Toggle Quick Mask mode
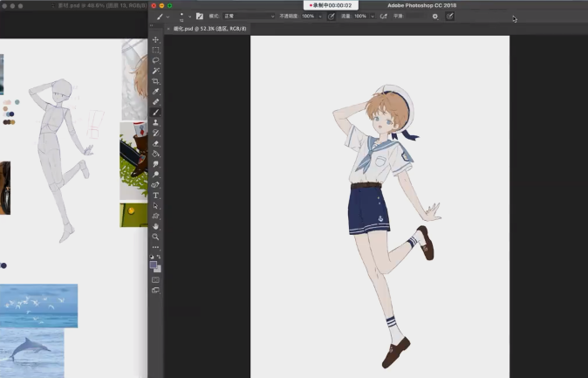The image size is (588, 378). coord(156,279)
